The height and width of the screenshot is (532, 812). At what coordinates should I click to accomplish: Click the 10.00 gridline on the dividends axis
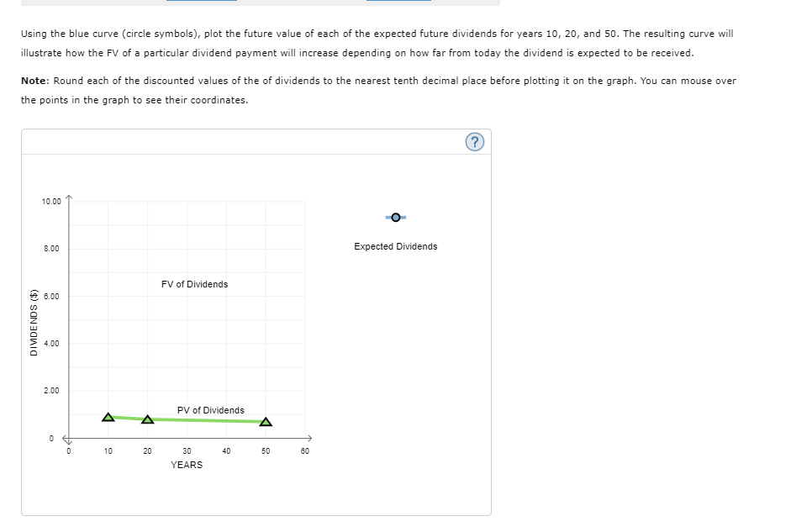tap(185, 200)
